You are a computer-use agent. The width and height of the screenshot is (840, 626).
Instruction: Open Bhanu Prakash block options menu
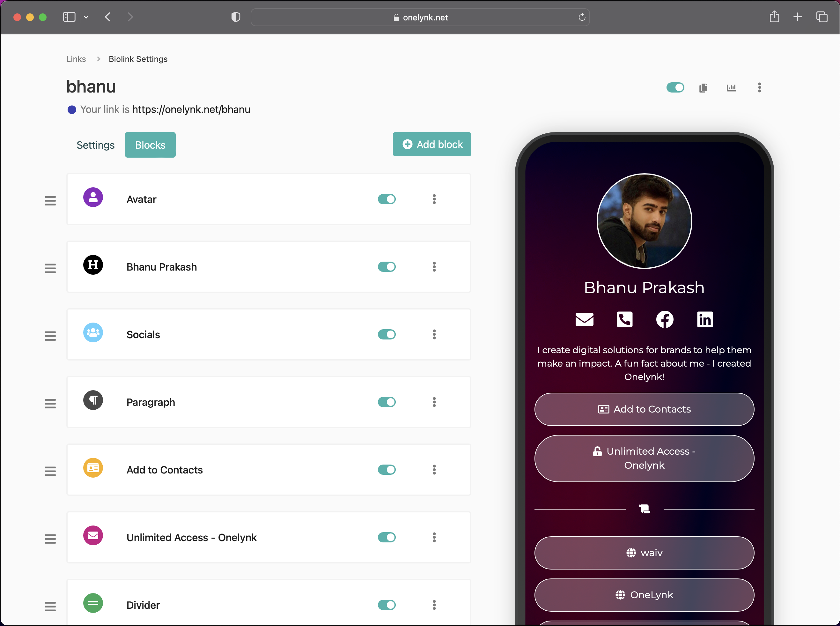click(434, 267)
